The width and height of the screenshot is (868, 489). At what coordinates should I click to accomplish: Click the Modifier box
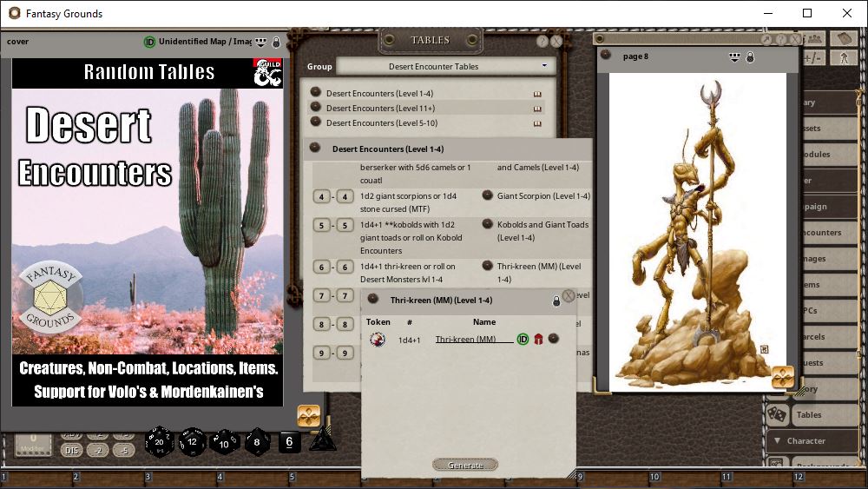(x=33, y=445)
